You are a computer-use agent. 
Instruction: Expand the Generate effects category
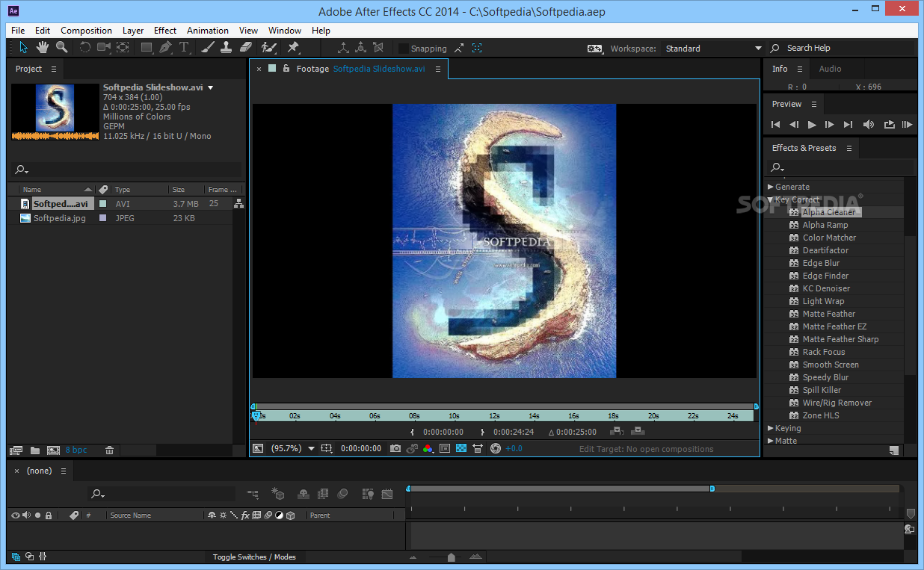click(x=771, y=187)
